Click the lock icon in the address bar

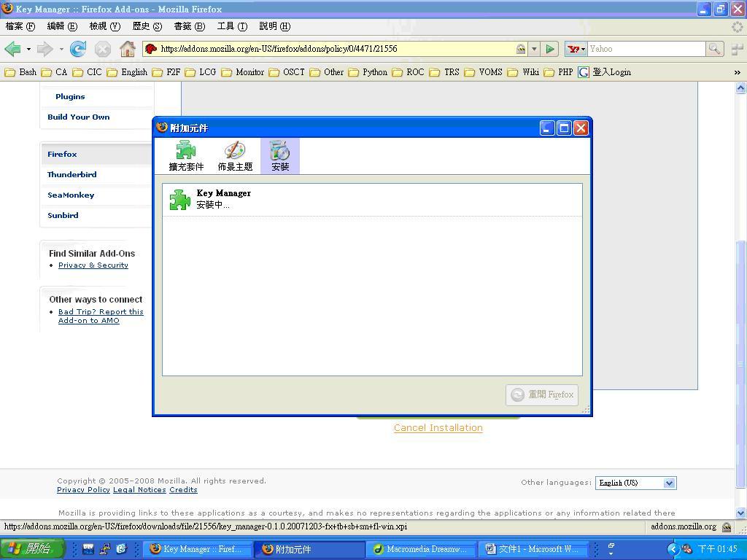[x=521, y=49]
